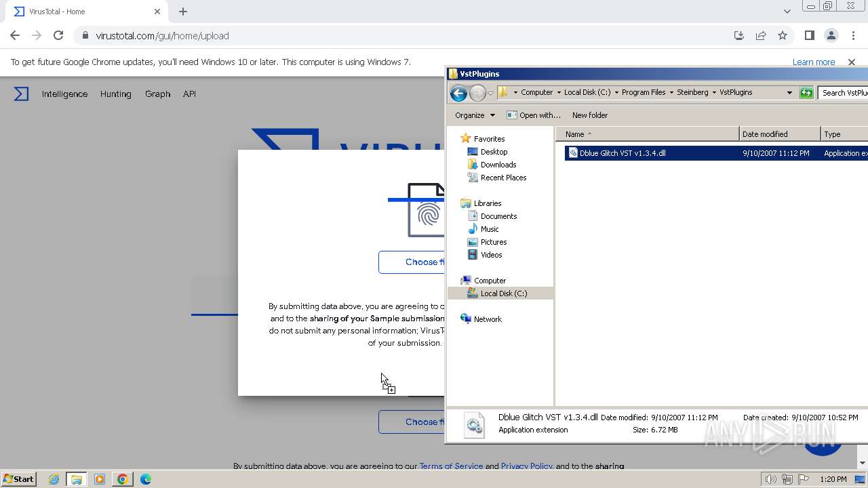Click the Chrome icon in taskbar

(122, 479)
